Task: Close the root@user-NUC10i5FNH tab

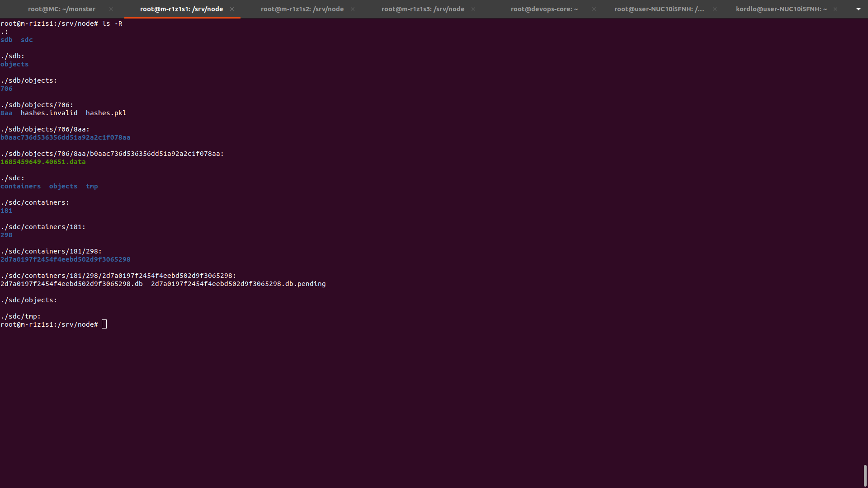Action: pyautogui.click(x=715, y=9)
